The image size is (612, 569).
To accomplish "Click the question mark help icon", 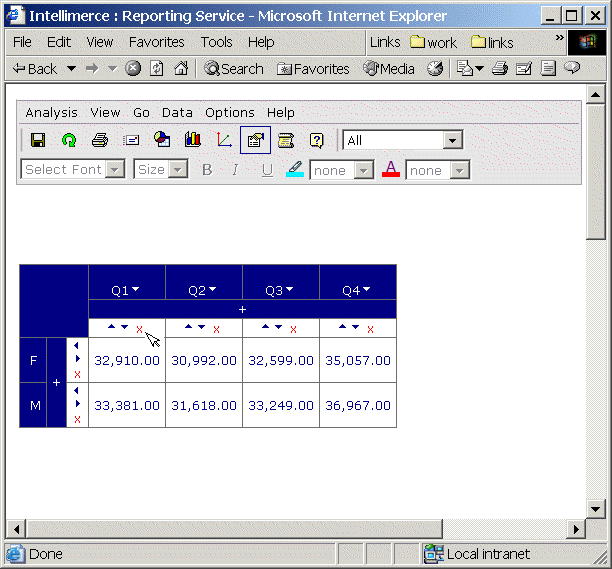I will [317, 140].
